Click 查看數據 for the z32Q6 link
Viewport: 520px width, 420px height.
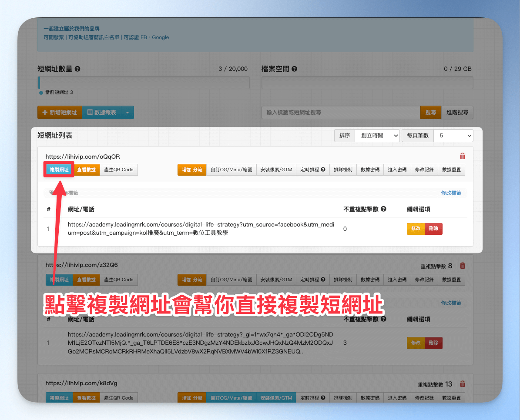pos(86,280)
